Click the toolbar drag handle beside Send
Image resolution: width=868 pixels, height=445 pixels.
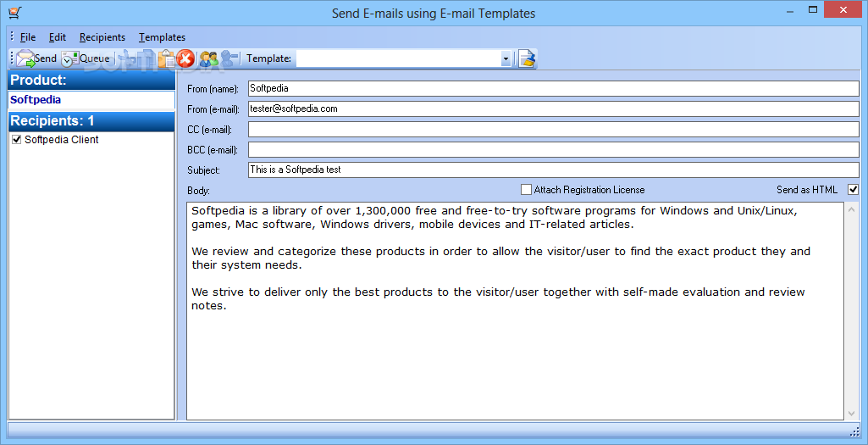12,58
